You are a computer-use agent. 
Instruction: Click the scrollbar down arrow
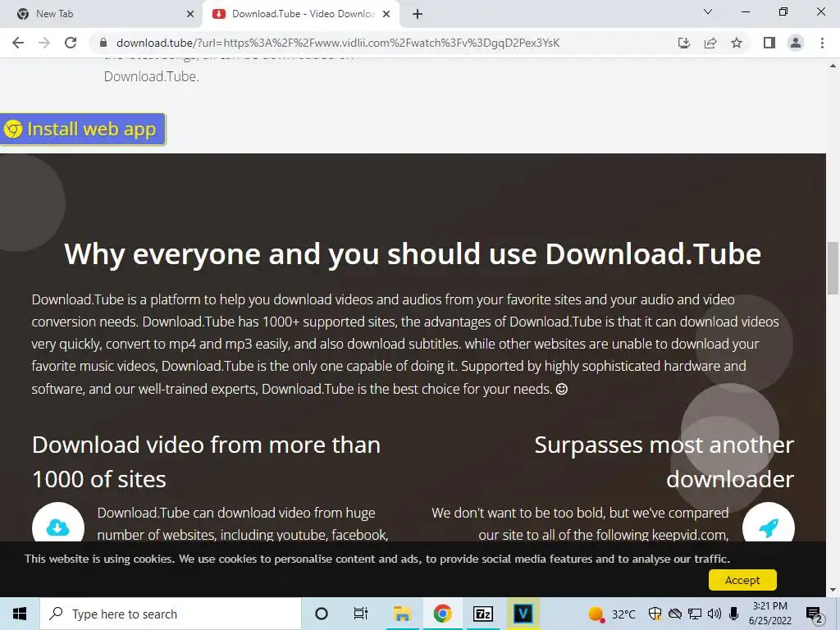[833, 590]
